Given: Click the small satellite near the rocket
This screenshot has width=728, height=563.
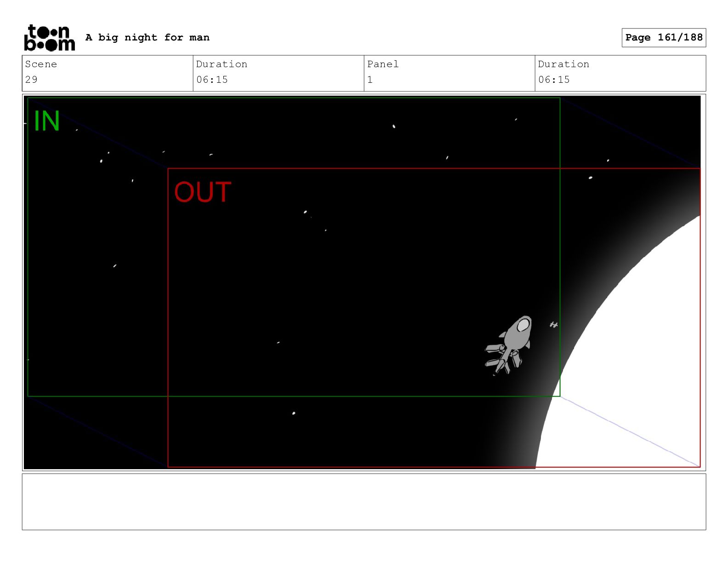Looking at the screenshot, I should [x=554, y=325].
